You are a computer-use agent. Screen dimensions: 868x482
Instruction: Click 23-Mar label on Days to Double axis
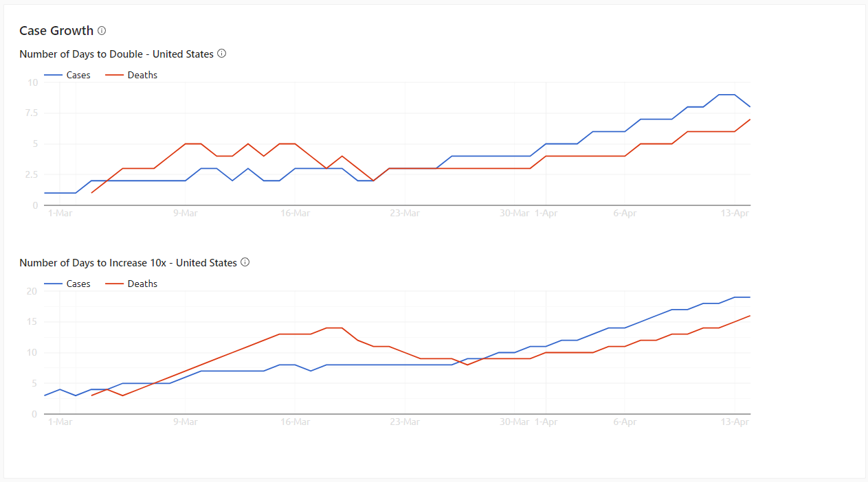(405, 214)
